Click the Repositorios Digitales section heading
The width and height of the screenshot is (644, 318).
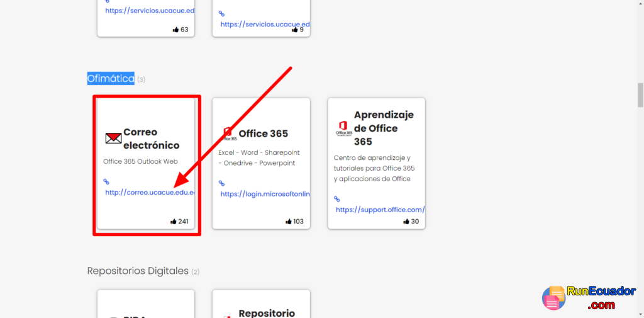coord(138,271)
